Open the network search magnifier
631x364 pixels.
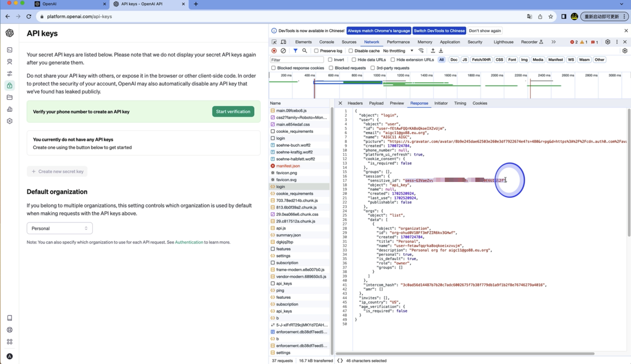tap(304, 51)
